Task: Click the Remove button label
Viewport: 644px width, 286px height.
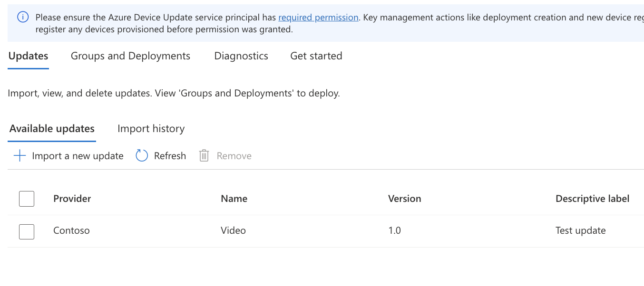Action: tap(234, 156)
